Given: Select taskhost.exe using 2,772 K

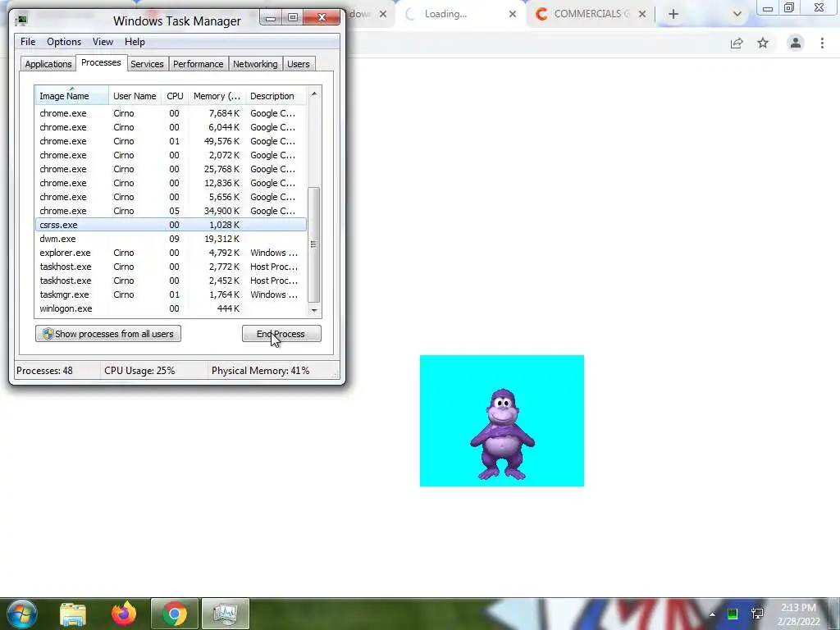Looking at the screenshot, I should point(171,267).
